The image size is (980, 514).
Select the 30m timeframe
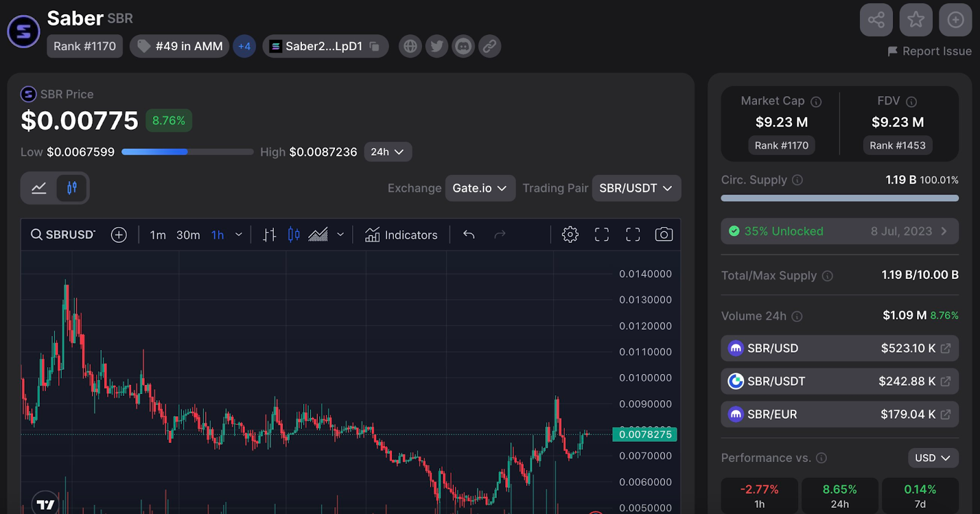188,235
